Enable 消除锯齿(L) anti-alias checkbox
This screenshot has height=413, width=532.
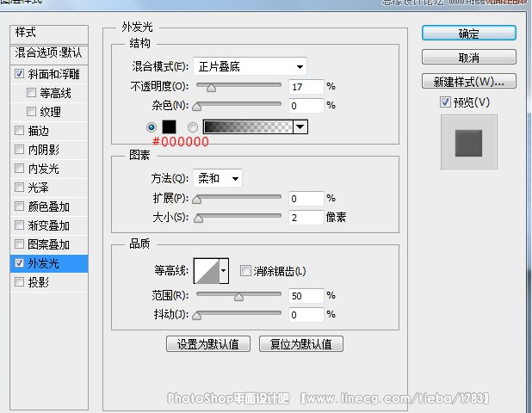coord(245,270)
